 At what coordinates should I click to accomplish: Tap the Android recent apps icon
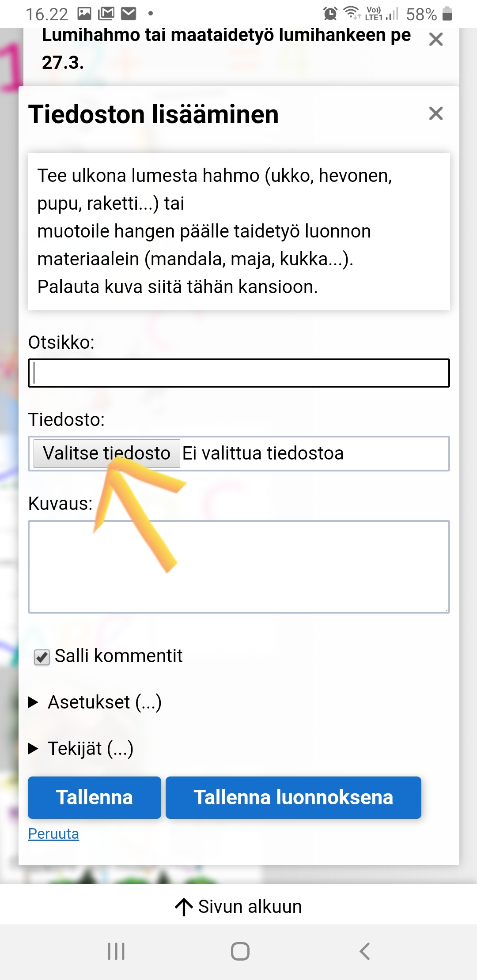tap(116, 951)
